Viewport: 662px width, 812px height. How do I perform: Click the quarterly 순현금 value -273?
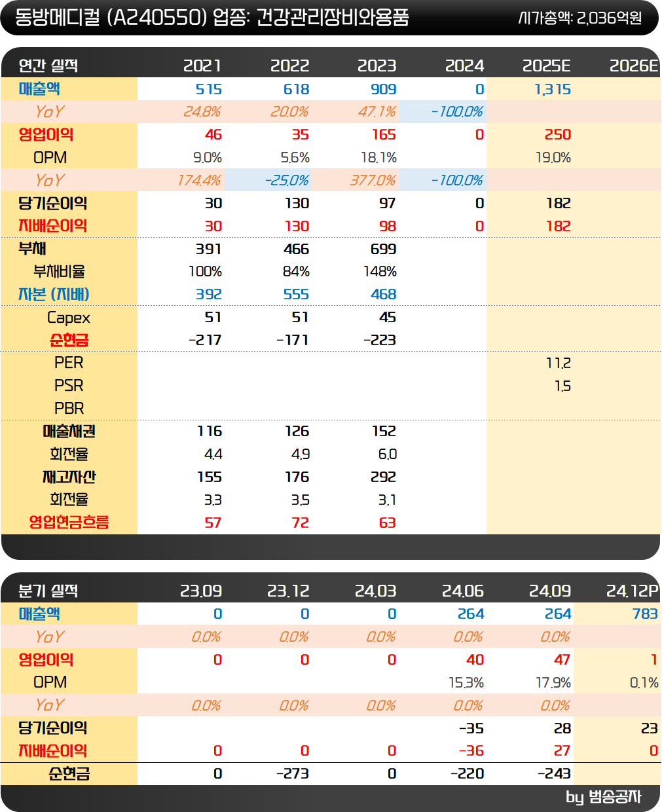[292, 774]
